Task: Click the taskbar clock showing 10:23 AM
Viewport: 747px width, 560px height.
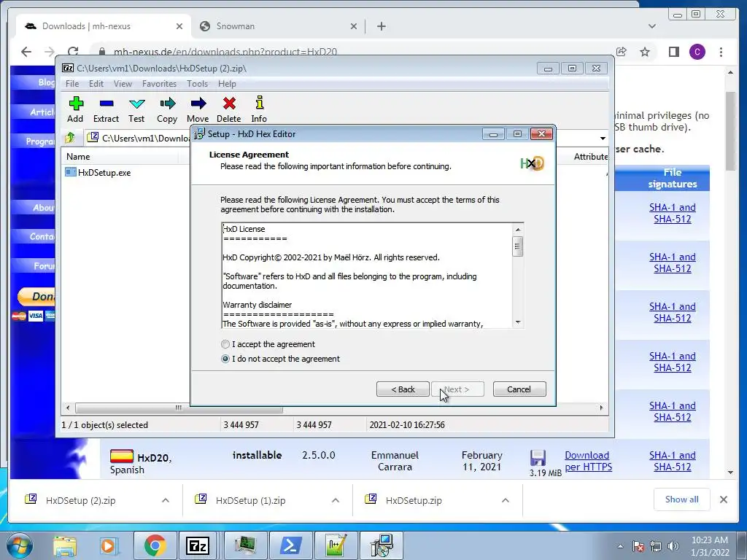Action: coord(711,546)
